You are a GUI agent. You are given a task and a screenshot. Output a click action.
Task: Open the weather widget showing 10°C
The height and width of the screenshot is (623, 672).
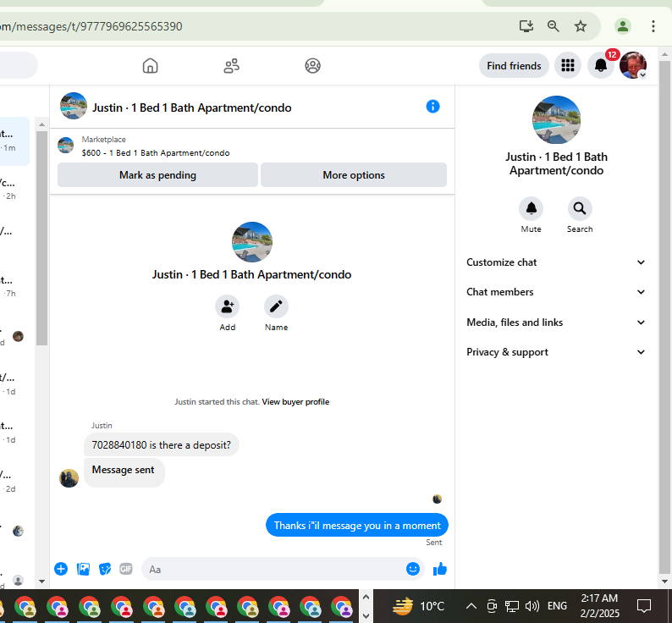418,606
